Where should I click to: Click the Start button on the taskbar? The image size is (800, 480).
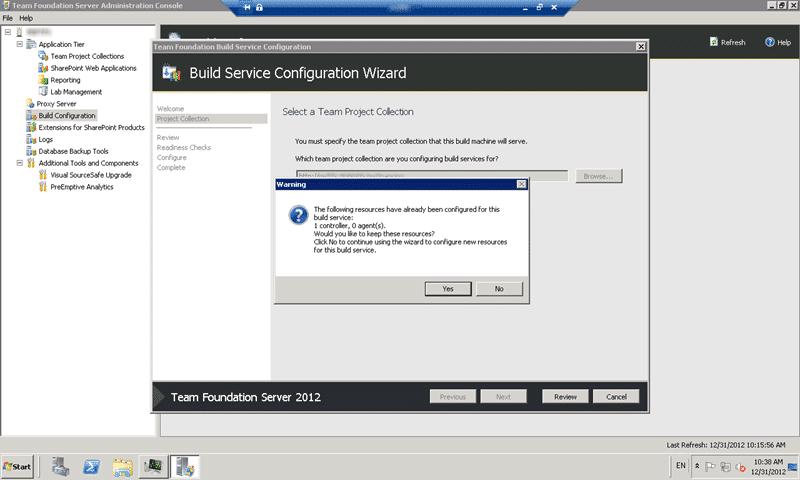[x=17, y=466]
